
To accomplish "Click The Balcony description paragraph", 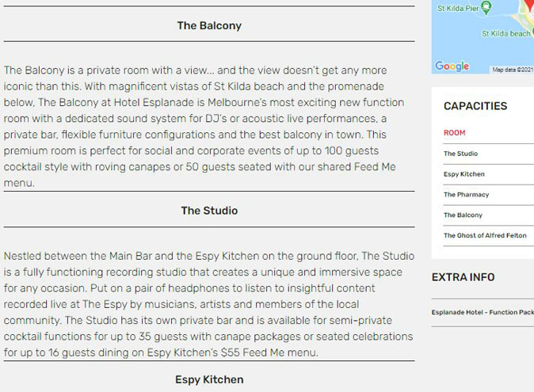I will point(206,127).
